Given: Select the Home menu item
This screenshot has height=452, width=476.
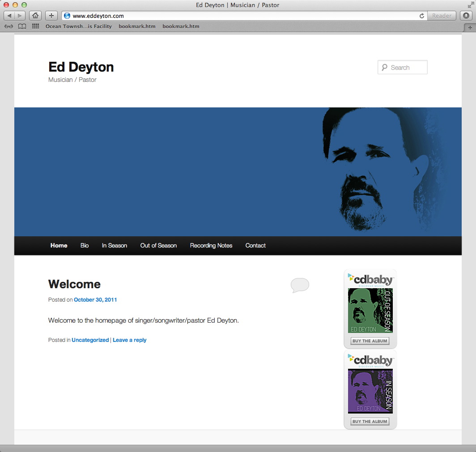Looking at the screenshot, I should tap(59, 245).
